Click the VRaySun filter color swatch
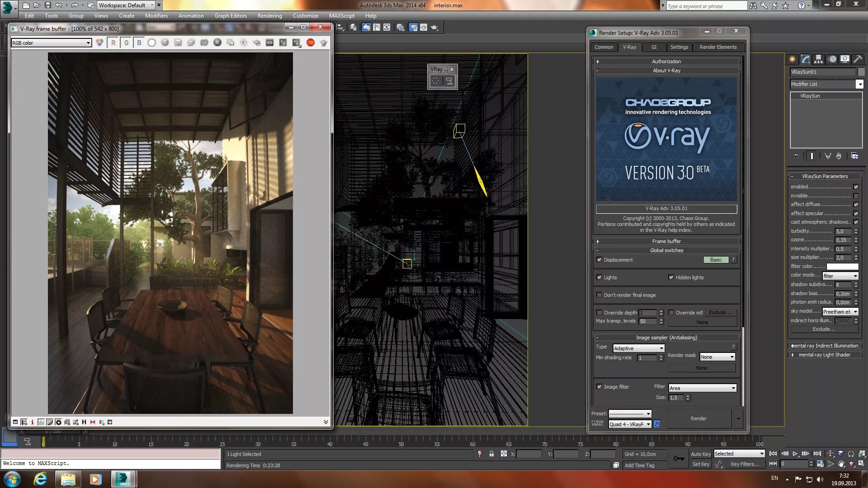 (842, 267)
